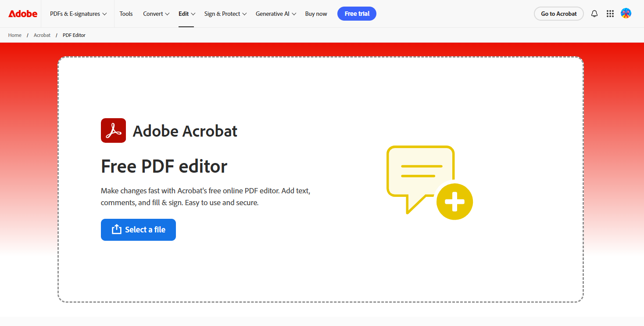
Task: Open the notifications bell
Action: [x=594, y=14]
